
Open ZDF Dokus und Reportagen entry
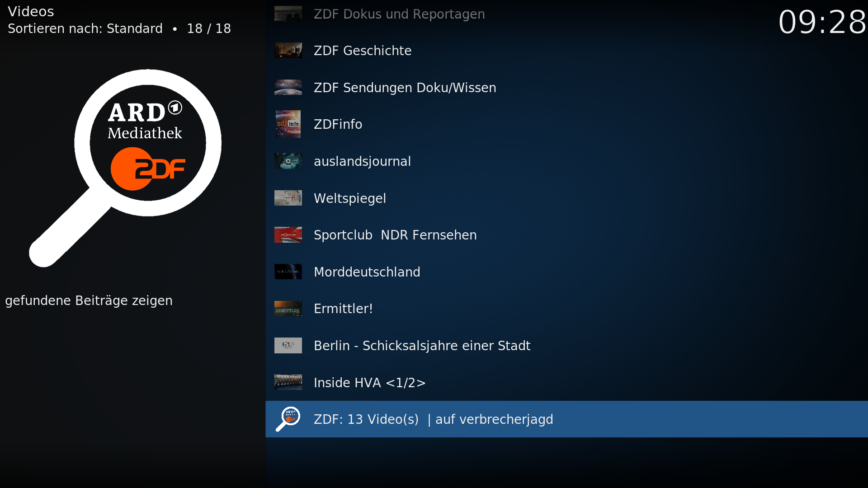pos(566,14)
